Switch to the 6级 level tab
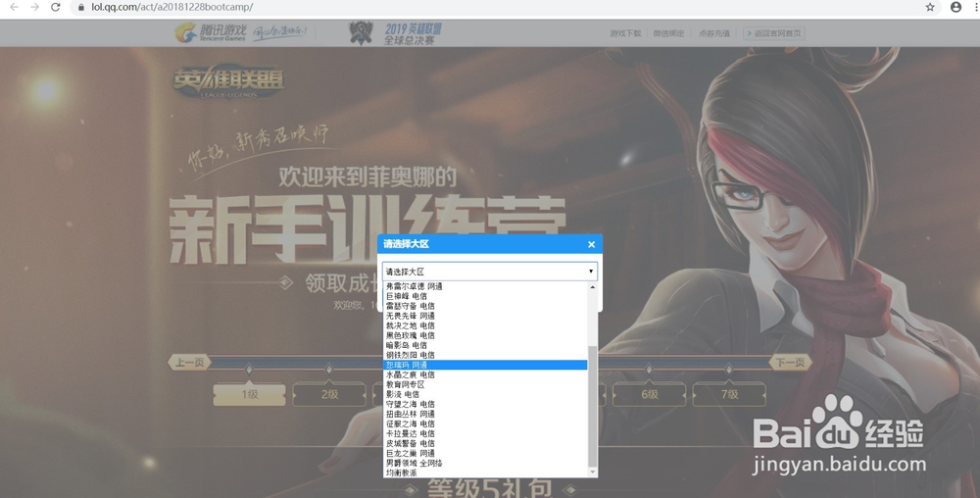This screenshot has width=980, height=498. (650, 394)
